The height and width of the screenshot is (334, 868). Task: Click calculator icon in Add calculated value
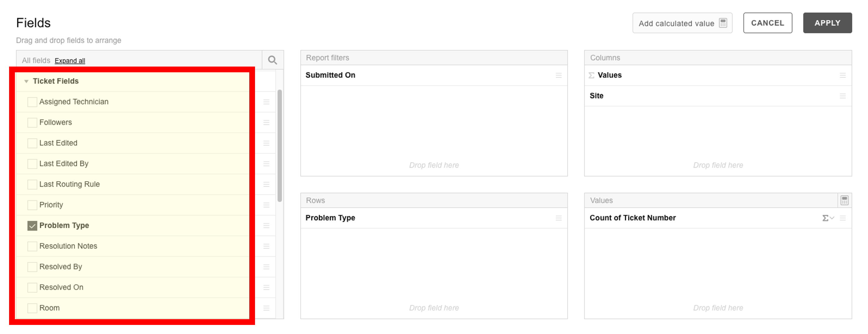click(x=723, y=23)
